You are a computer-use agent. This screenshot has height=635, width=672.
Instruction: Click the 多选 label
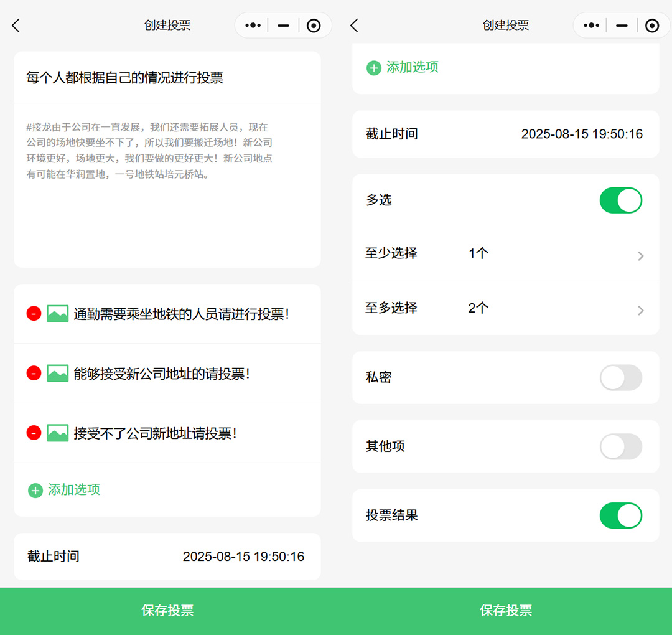pyautogui.click(x=379, y=200)
